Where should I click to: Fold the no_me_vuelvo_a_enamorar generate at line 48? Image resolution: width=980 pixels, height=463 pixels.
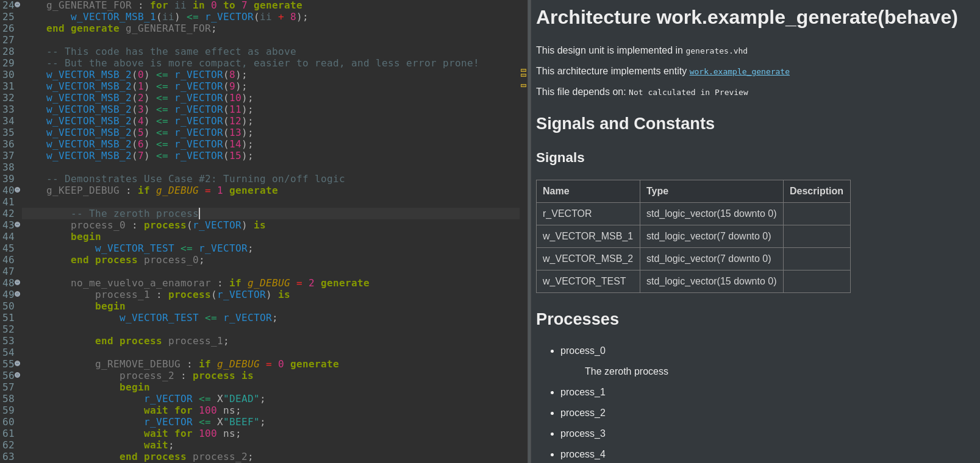click(x=17, y=283)
